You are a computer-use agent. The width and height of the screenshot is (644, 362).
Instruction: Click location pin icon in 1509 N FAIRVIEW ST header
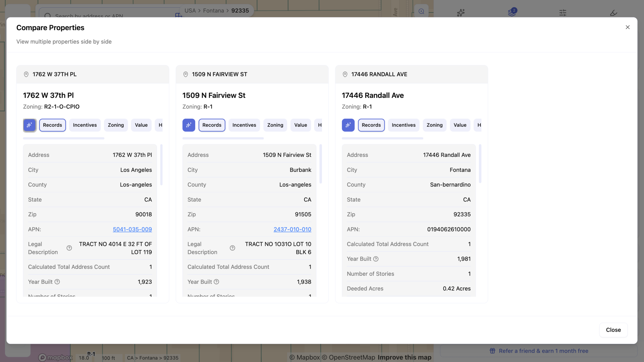click(x=186, y=74)
